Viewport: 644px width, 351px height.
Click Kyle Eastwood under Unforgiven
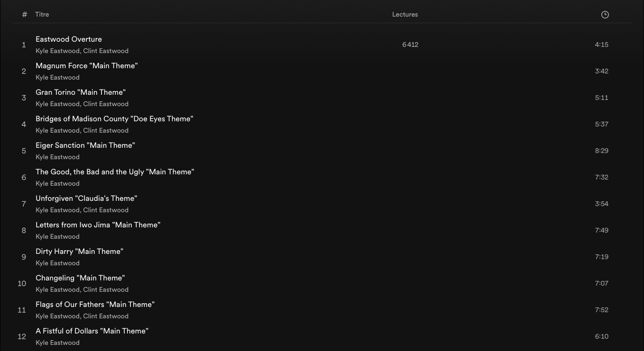pos(57,210)
